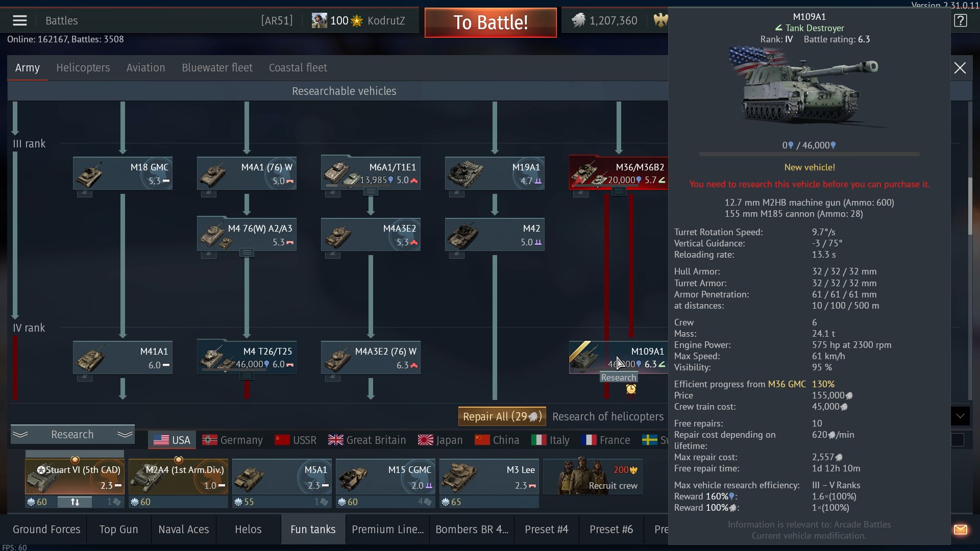Select the Helos preset

coord(248,530)
